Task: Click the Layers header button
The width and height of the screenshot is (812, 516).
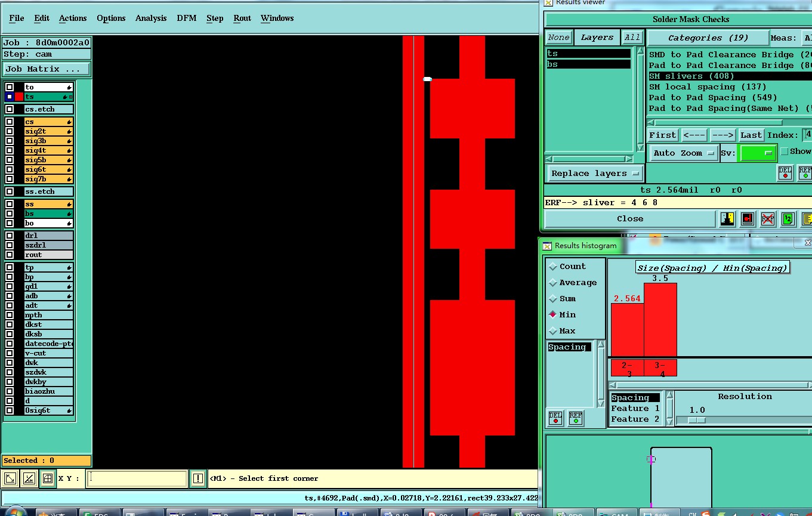Action: tap(597, 38)
